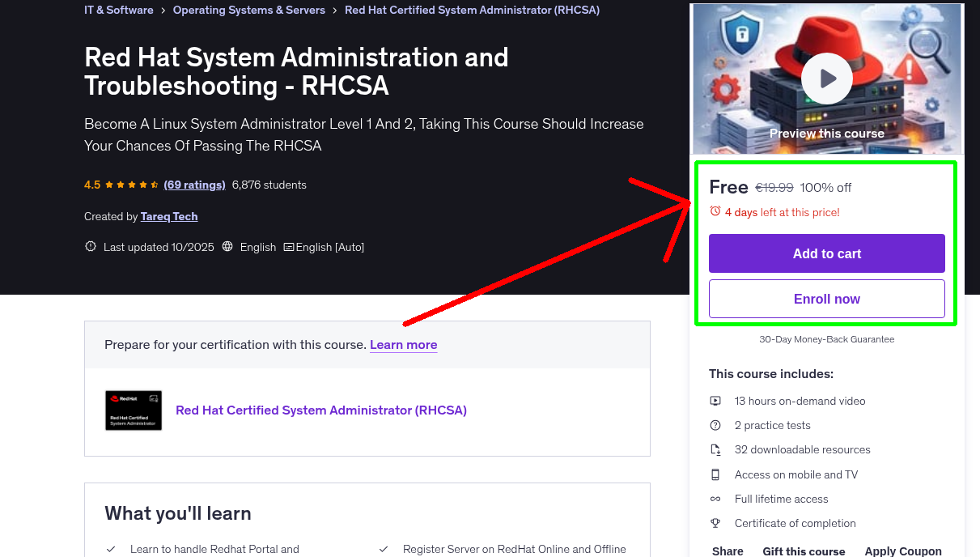
Task: Open Operating Systems & Servers category
Action: (248, 10)
